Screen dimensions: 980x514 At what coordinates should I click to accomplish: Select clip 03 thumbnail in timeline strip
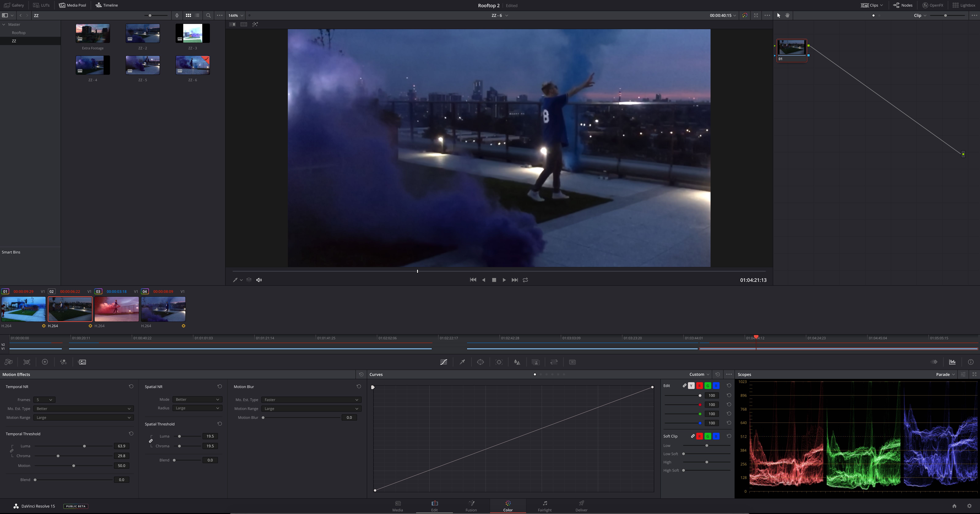[116, 309]
